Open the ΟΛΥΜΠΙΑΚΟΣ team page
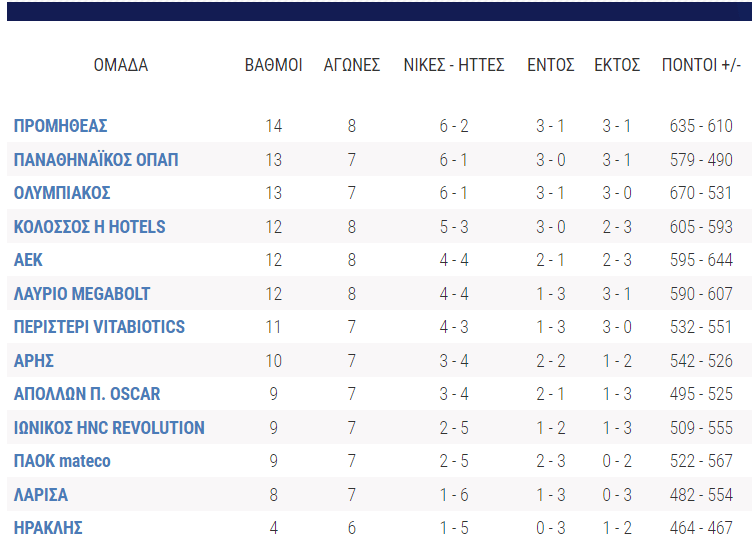 tap(62, 193)
